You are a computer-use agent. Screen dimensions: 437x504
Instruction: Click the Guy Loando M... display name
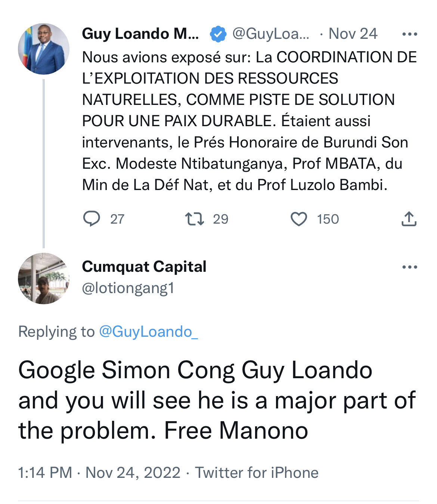140,34
